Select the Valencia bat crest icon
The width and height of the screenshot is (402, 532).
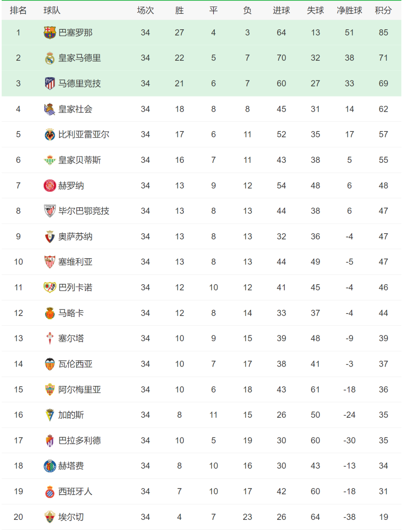(50, 364)
